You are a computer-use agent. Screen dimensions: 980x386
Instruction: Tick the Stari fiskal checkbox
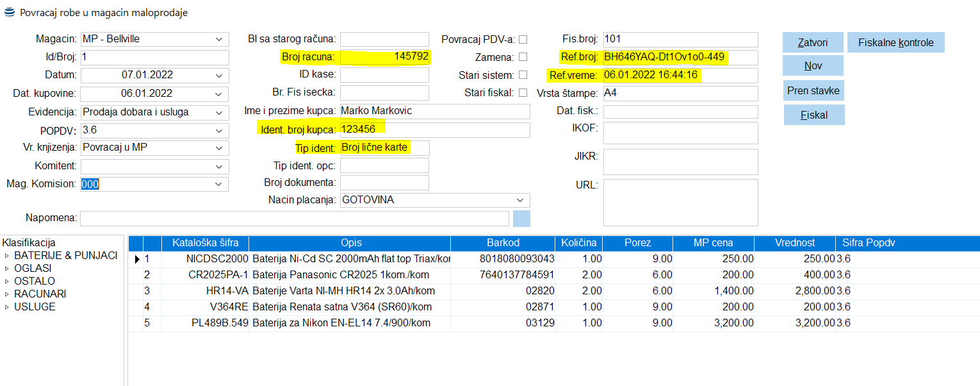coord(523,93)
